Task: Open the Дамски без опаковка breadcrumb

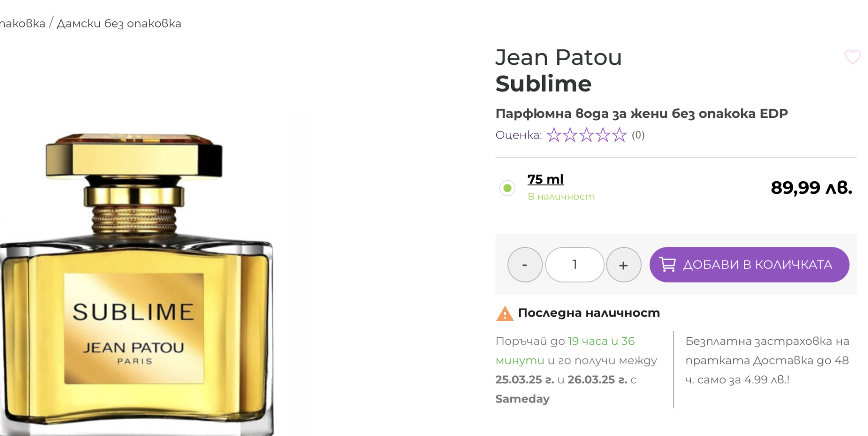Action: pyautogui.click(x=119, y=23)
